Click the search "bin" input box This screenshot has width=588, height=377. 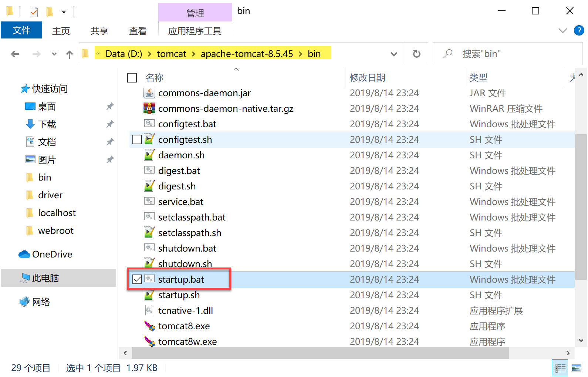click(x=507, y=54)
